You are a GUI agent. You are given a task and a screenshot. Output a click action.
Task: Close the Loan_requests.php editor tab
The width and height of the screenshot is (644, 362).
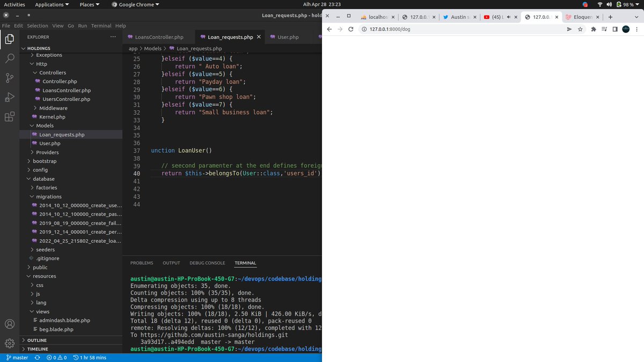259,37
